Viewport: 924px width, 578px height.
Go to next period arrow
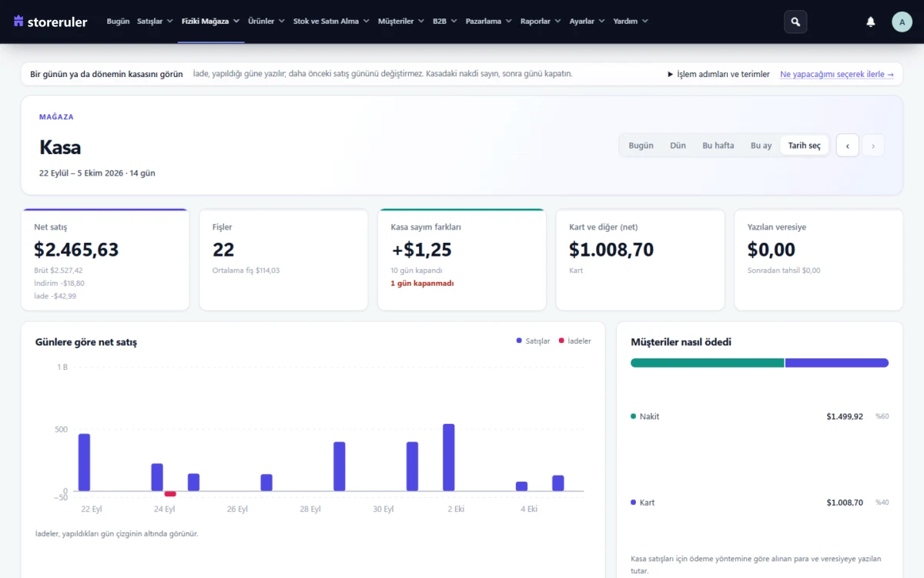(x=873, y=146)
